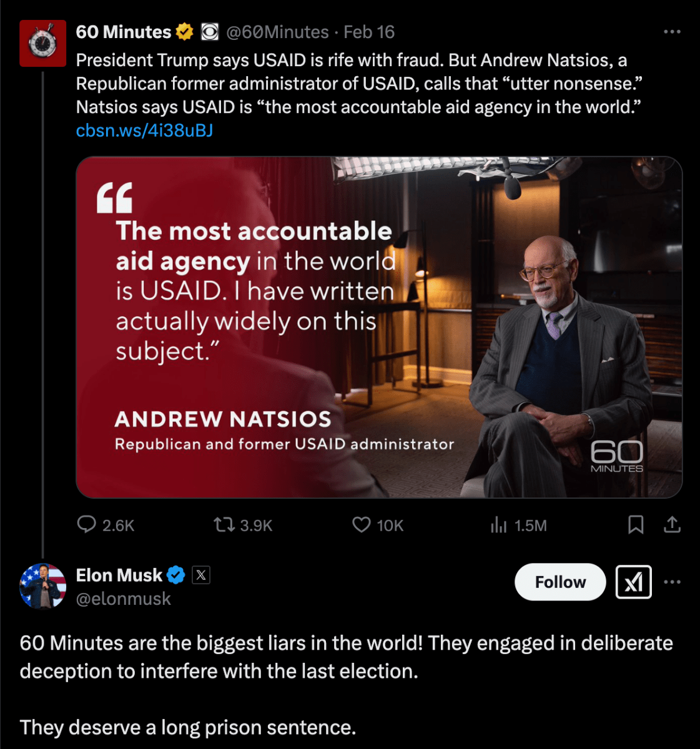Like the 60 Minutes post

tap(362, 525)
